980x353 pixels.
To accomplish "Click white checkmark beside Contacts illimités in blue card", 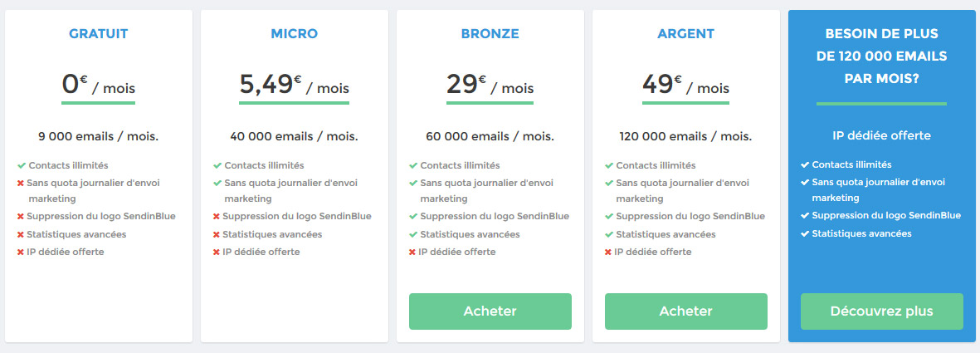I will 805,165.
